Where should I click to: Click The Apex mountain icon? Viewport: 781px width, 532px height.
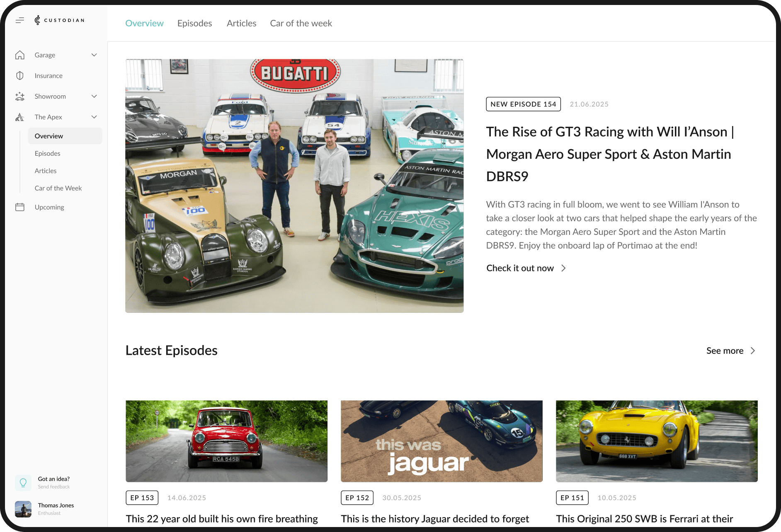[x=20, y=117]
